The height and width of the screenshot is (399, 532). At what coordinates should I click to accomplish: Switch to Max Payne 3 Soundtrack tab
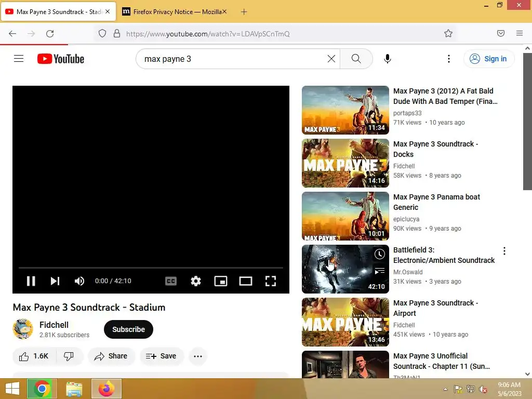pos(58,12)
